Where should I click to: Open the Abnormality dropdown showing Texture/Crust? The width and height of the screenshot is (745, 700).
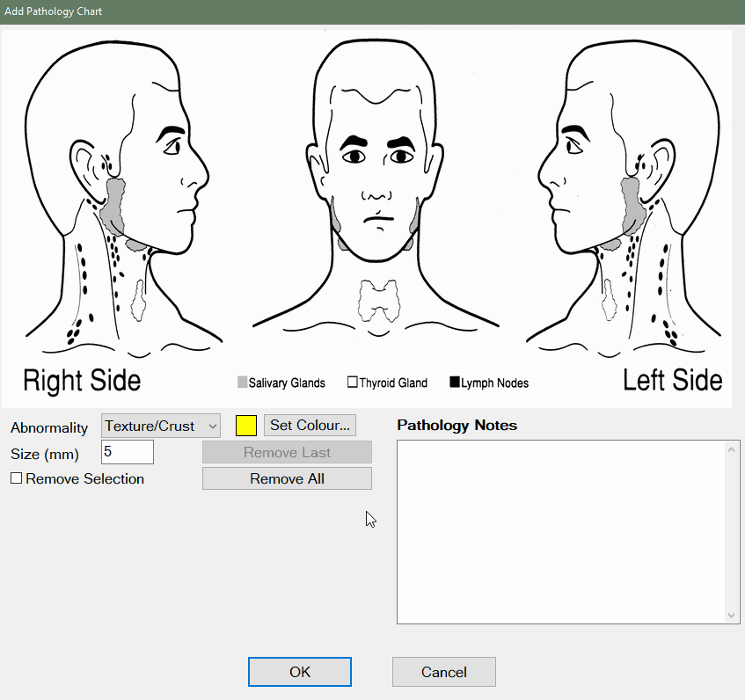pyautogui.click(x=161, y=426)
